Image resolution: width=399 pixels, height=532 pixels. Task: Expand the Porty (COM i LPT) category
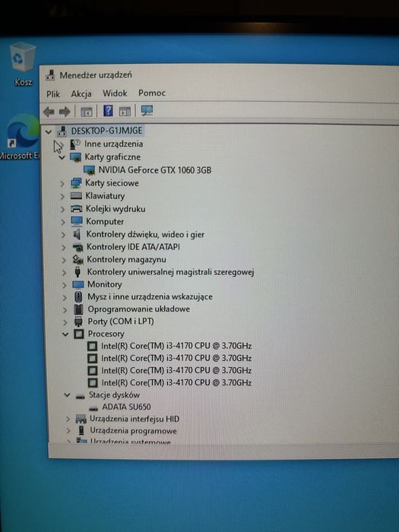click(65, 322)
